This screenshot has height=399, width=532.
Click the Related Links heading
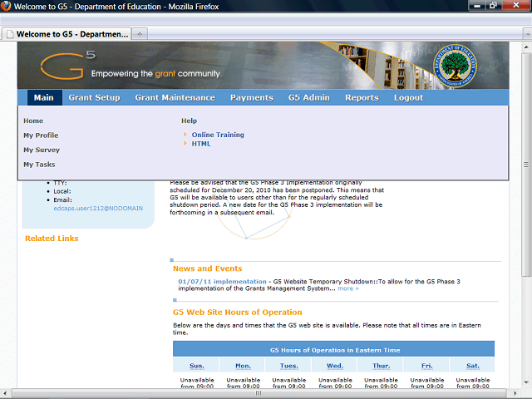(52, 239)
